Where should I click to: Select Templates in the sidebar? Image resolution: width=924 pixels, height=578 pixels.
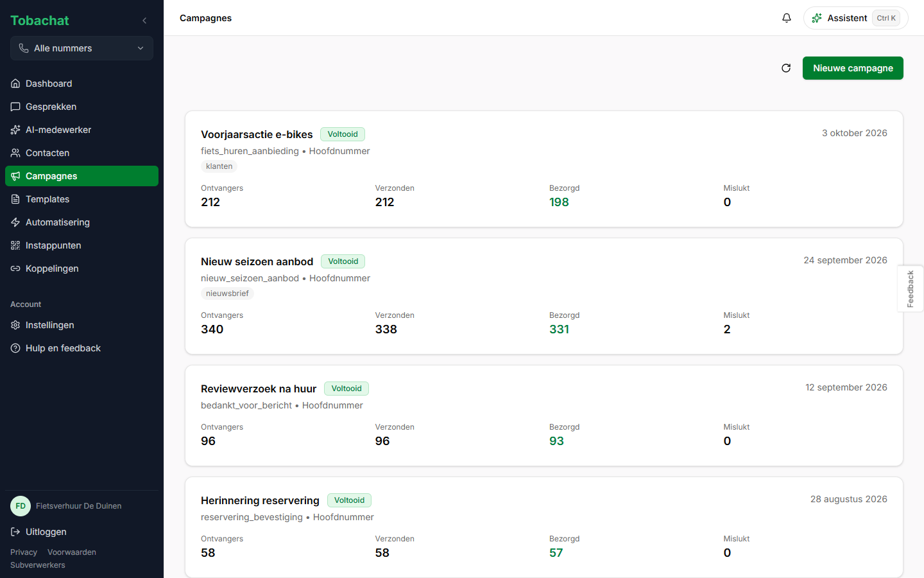[81, 199]
